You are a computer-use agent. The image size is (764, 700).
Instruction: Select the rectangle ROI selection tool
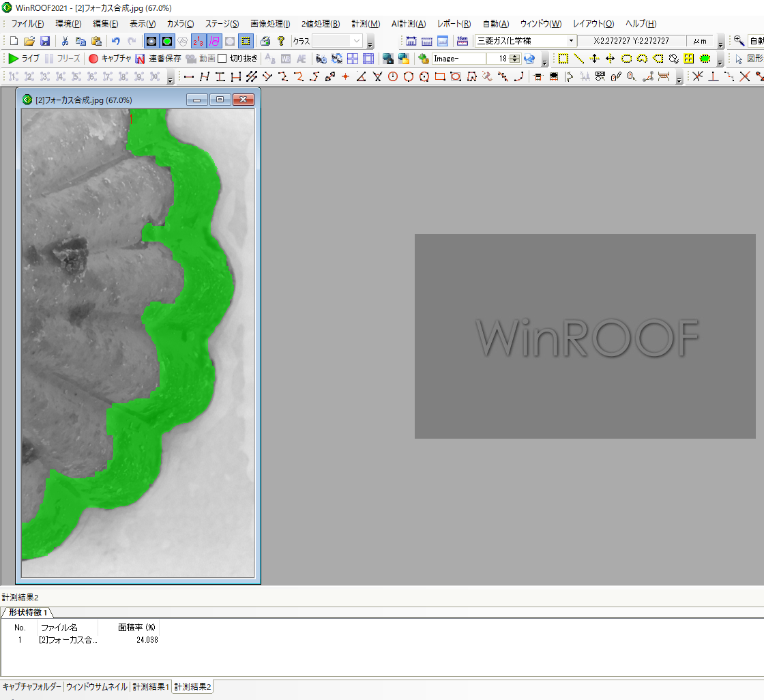click(563, 59)
